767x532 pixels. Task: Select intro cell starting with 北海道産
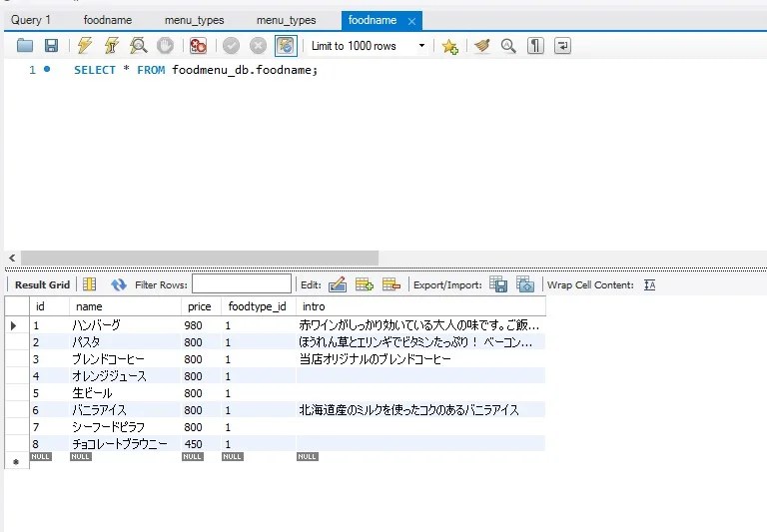420,410
